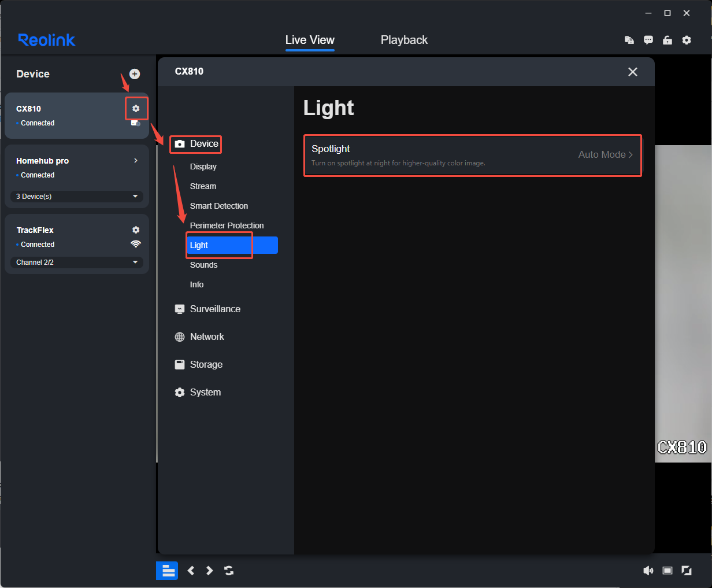This screenshot has height=588, width=712.
Task: Open Info page
Action: 197,284
